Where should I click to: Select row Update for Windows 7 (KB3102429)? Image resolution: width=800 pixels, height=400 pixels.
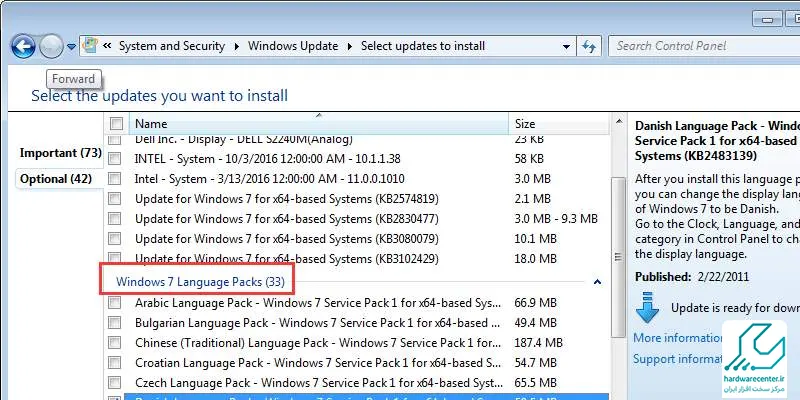(287, 259)
